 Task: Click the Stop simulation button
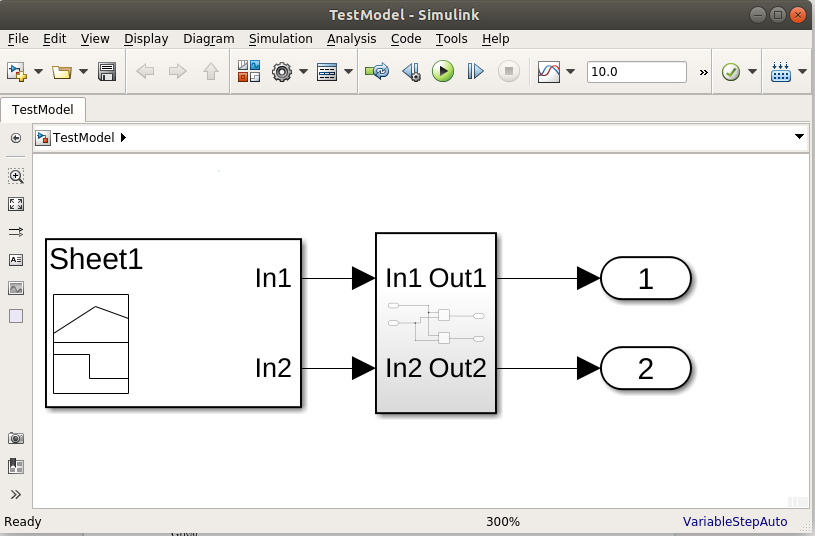coord(509,71)
